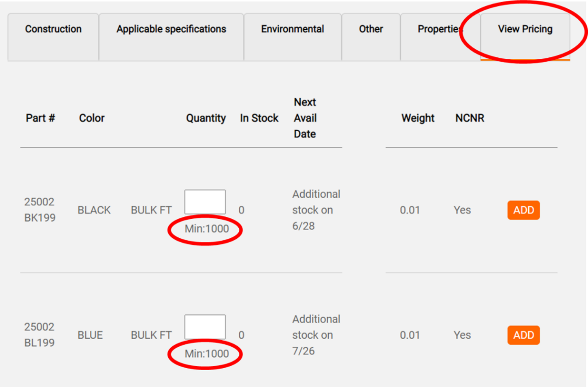588x387 pixels.
Task: Click the Next Avail Date column header
Action: click(305, 118)
